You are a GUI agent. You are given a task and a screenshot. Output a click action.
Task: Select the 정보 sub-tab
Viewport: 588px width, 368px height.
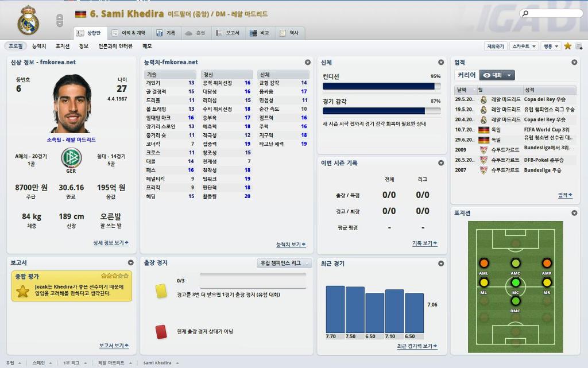(84, 46)
